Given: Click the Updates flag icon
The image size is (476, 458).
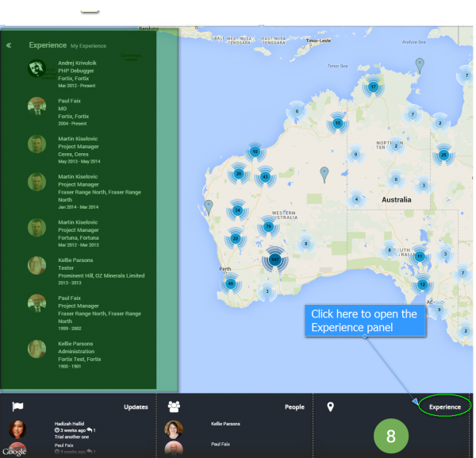Looking at the screenshot, I should (17, 406).
